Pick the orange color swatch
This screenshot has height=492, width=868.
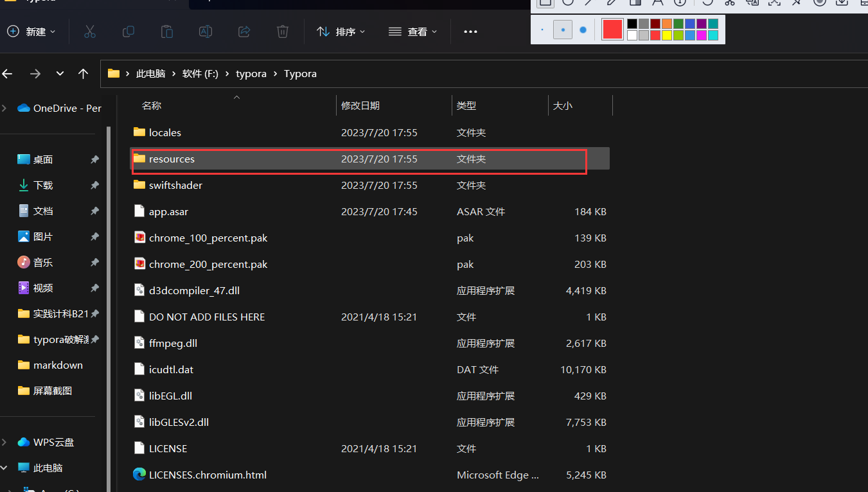[667, 24]
